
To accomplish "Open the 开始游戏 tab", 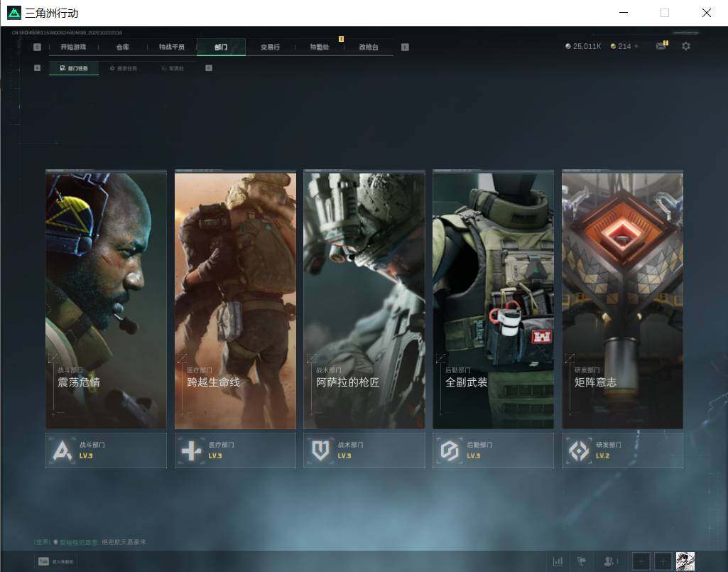I will coord(73,47).
